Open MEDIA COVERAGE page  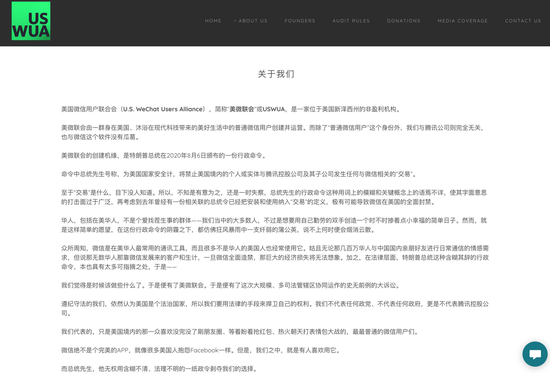462,21
